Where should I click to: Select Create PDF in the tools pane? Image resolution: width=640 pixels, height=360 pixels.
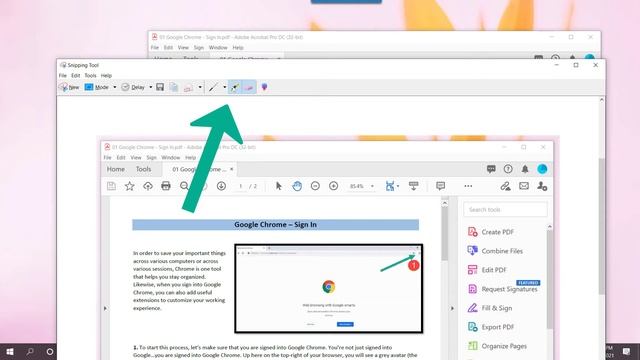[x=491, y=232]
